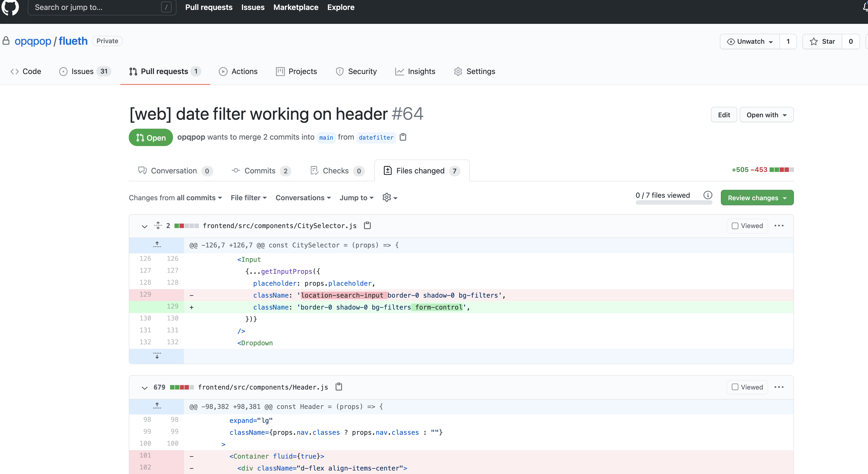Click the search or jump to field
The height and width of the screenshot is (474, 868).
101,7
